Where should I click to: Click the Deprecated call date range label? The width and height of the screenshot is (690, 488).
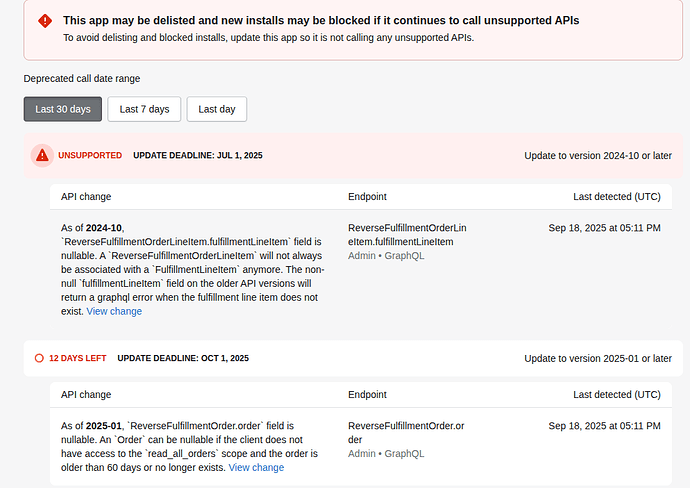click(82, 78)
